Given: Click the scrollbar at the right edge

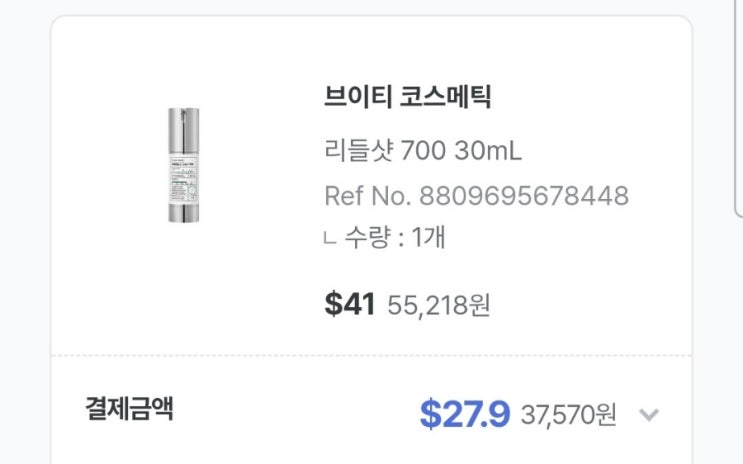Looking at the screenshot, I should (x=738, y=109).
